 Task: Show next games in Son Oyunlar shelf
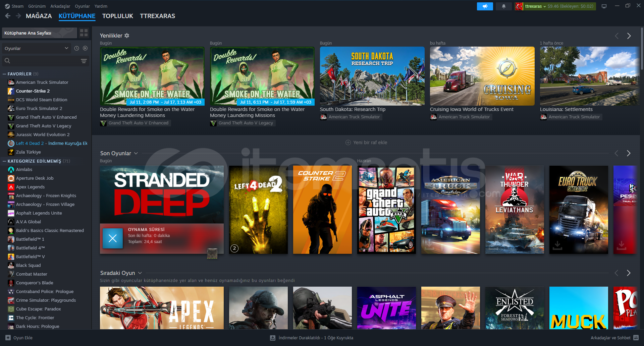[629, 153]
